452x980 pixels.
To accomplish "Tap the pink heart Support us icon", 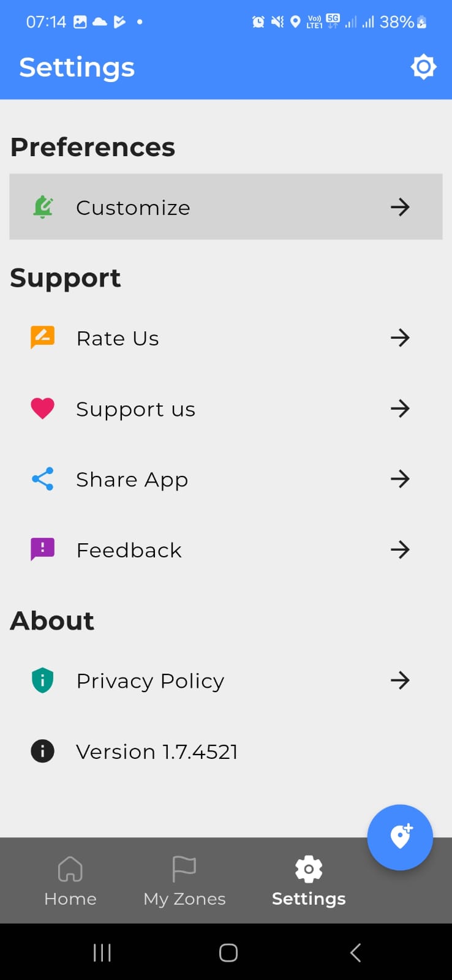I will [x=43, y=409].
